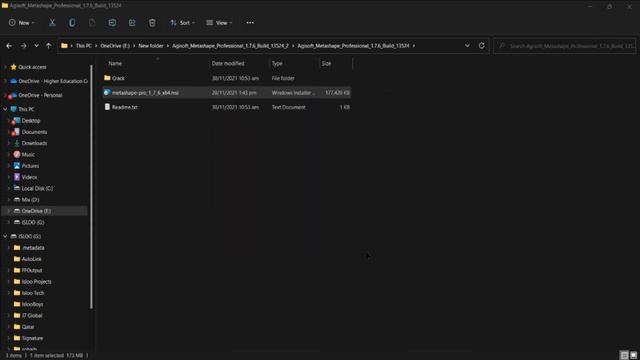The width and height of the screenshot is (640, 360).
Task: Switch to details view layout icon
Action: (x=624, y=356)
